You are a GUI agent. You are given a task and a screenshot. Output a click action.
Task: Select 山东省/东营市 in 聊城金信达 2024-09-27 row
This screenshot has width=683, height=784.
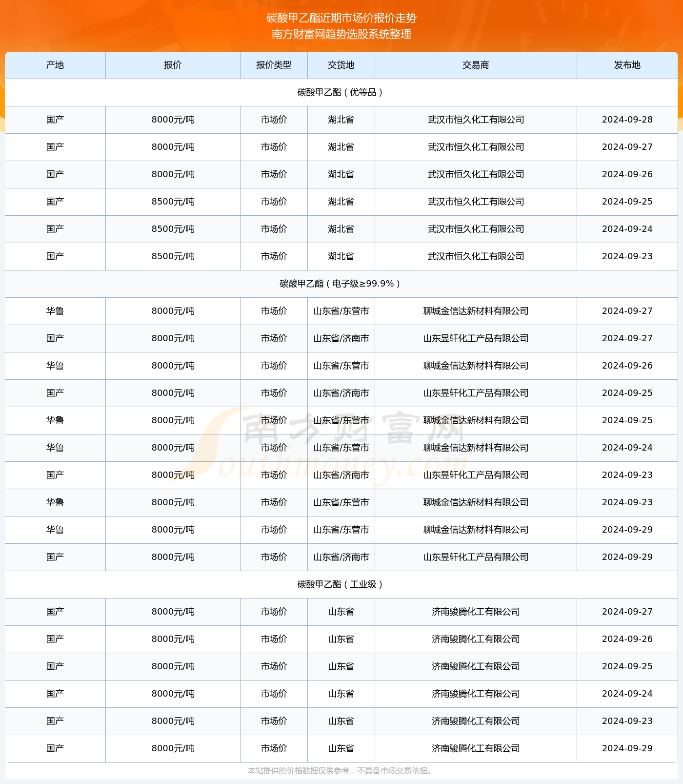(x=341, y=311)
